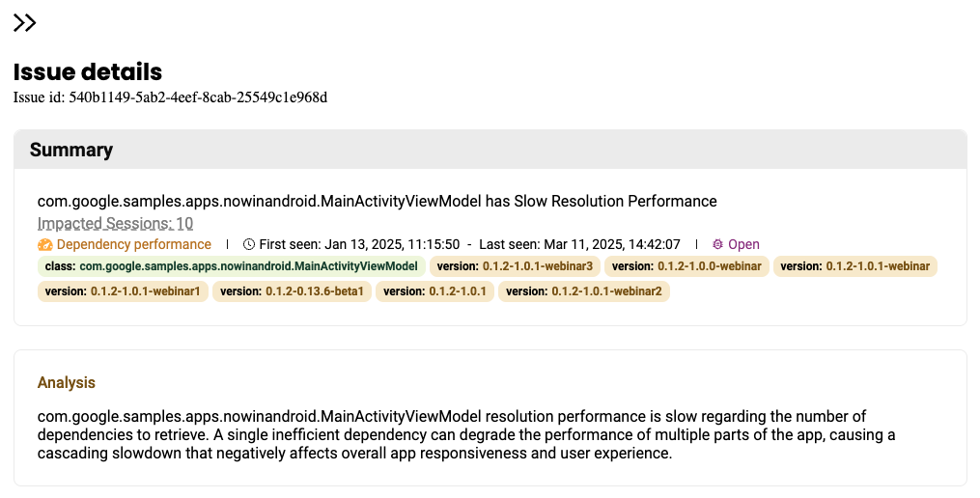This screenshot has width=980, height=498.
Task: Choose version tag 0.1.2-1.0.1-webinar2
Action: (583, 290)
